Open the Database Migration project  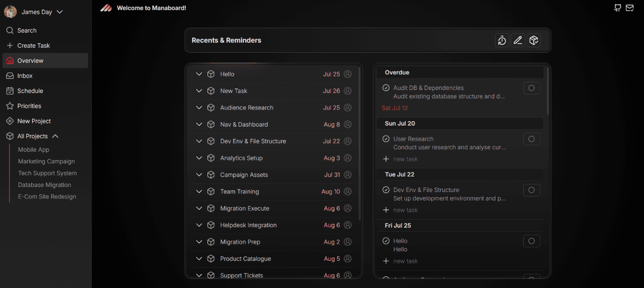pos(44,185)
